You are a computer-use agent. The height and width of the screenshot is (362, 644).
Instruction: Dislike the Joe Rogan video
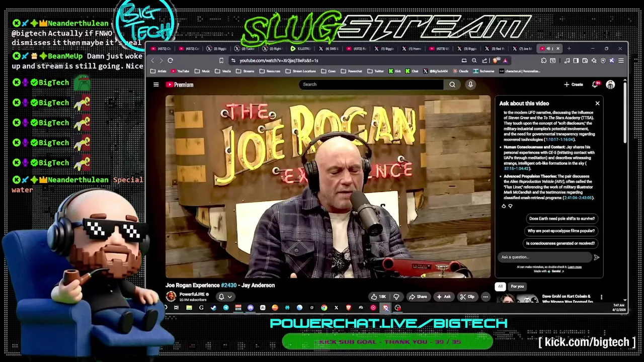pos(396,297)
